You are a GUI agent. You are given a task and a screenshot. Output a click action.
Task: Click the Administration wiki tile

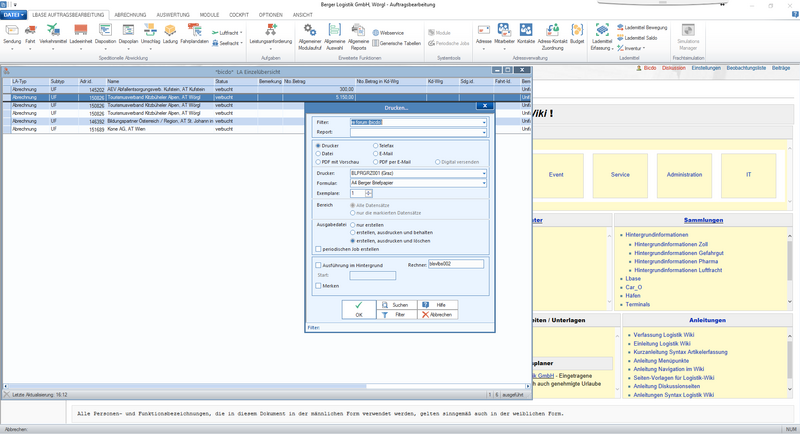[x=684, y=175]
